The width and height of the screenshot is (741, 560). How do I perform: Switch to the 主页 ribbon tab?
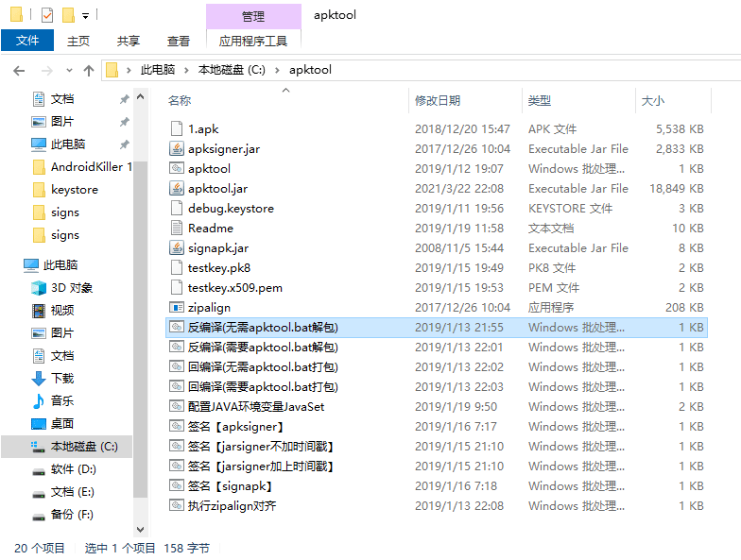pos(78,42)
